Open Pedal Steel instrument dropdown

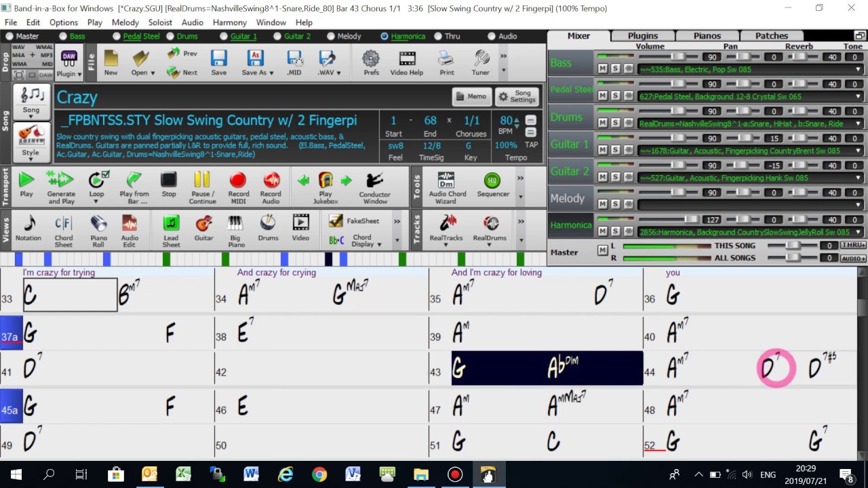coord(858,96)
